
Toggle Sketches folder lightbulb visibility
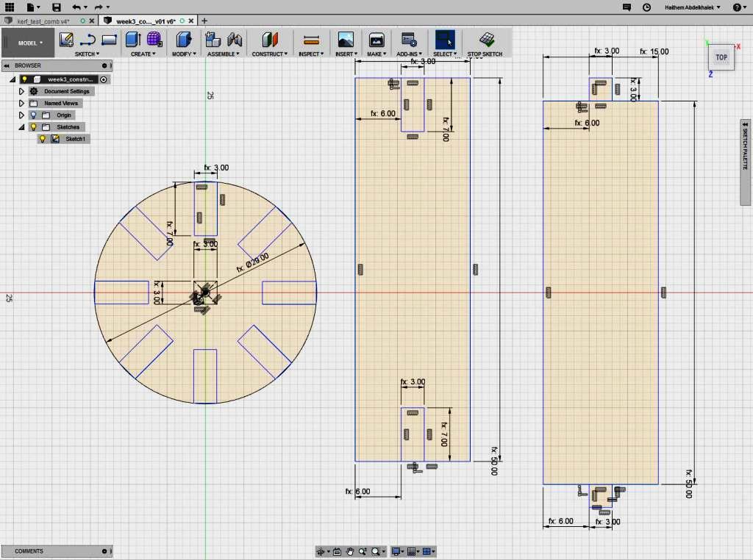point(33,127)
